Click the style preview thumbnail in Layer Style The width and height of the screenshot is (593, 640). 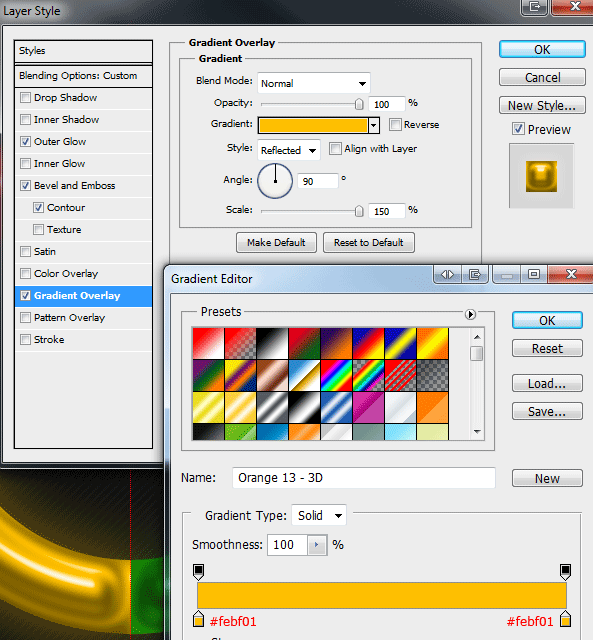(x=541, y=176)
